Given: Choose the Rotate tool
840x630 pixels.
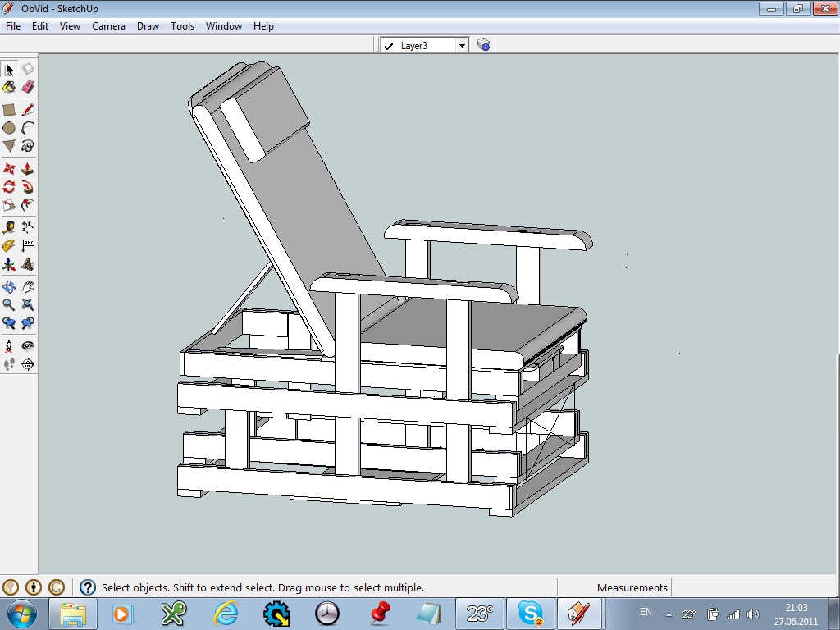Looking at the screenshot, I should [9, 187].
